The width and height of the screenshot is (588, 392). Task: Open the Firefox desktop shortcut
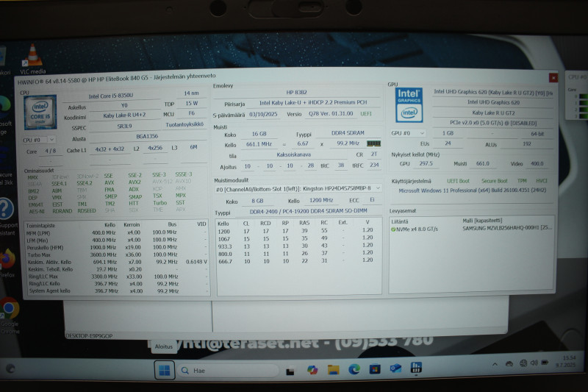7,263
